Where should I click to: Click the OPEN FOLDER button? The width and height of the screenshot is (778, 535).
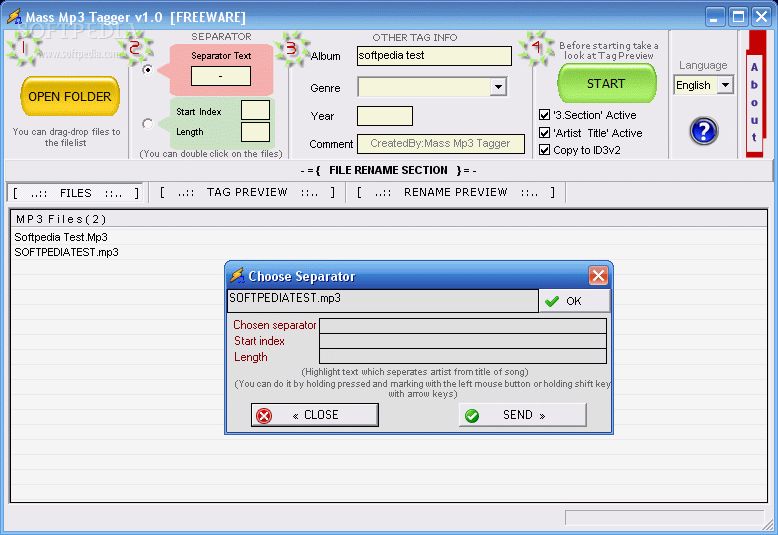pos(70,96)
